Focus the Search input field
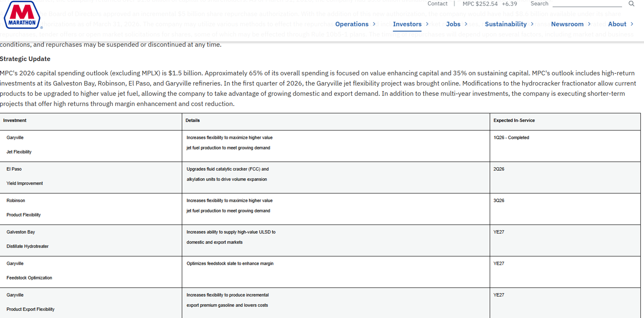 tap(587, 4)
